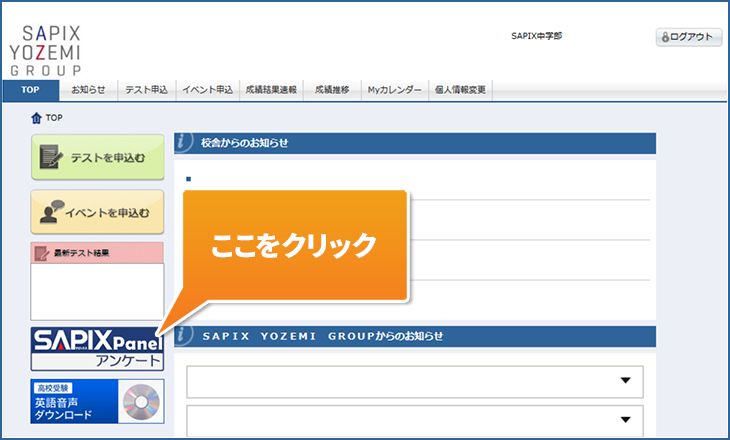Screen dimensions: 730x440
Task: Click the SAPIX YOZEMI GROUP logo
Action: tap(45, 50)
